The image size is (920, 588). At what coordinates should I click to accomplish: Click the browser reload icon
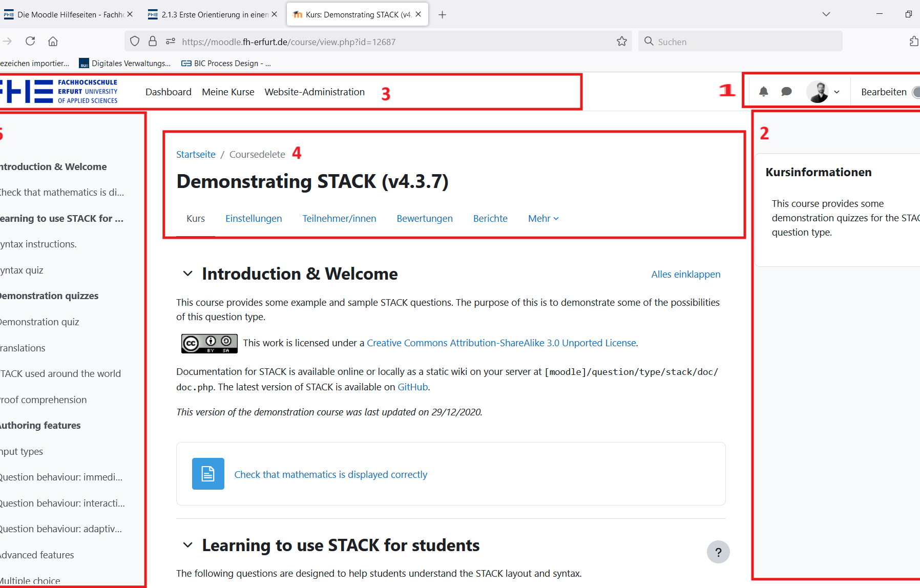pyautogui.click(x=30, y=41)
